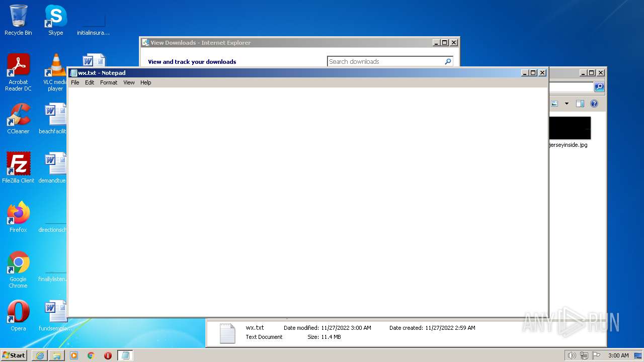Click the Size 11.4 MB value

point(331,337)
